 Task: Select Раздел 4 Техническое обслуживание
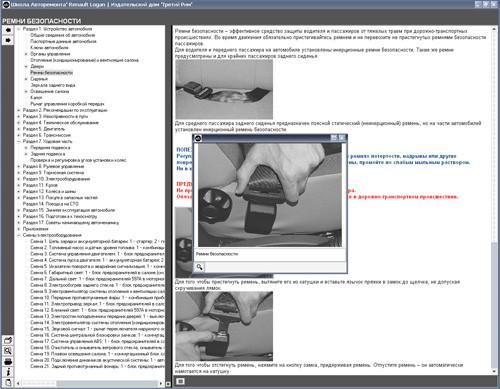pos(61,123)
